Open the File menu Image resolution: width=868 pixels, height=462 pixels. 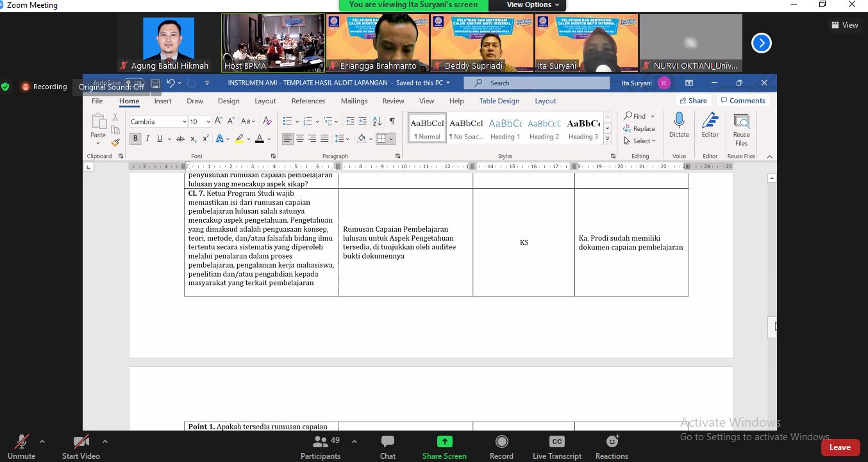coord(97,101)
